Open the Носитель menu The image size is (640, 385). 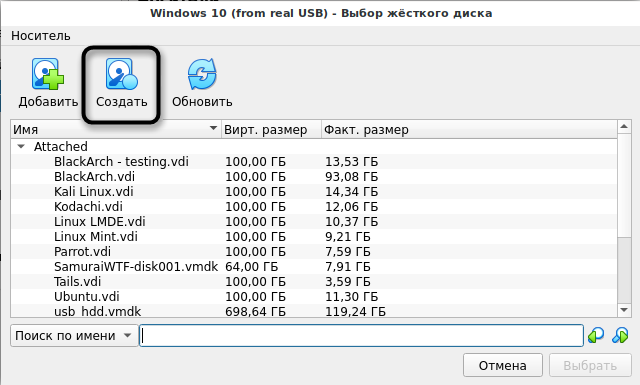click(40, 36)
